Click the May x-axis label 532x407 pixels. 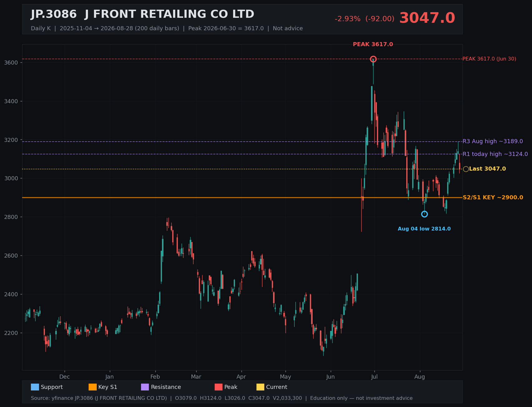tap(286, 377)
